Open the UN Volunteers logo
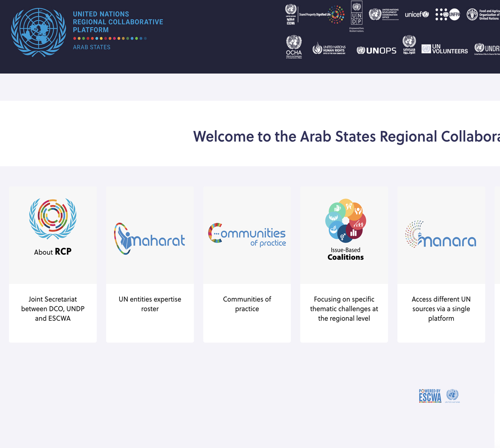The width and height of the screenshot is (500, 448). pyautogui.click(x=444, y=49)
